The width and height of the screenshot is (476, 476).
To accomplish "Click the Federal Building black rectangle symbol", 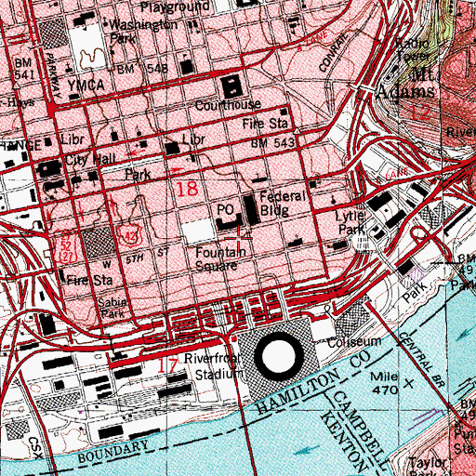I will (x=252, y=209).
